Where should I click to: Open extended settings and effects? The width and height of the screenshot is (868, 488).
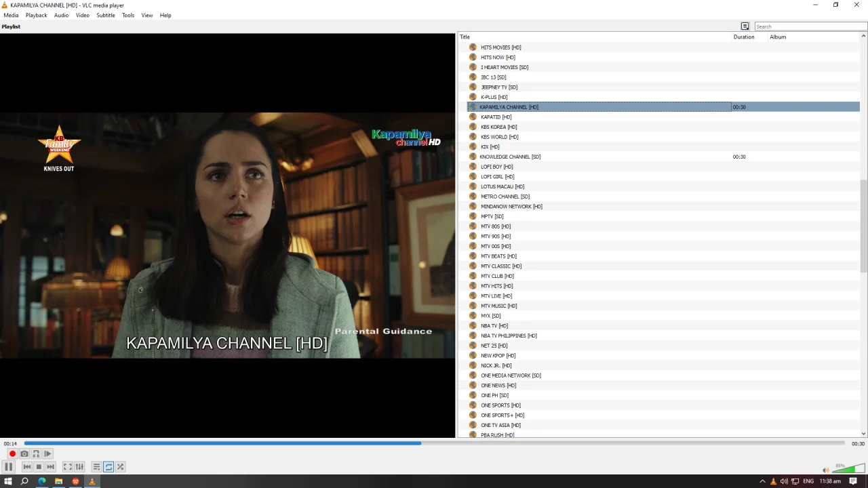pyautogui.click(x=79, y=466)
